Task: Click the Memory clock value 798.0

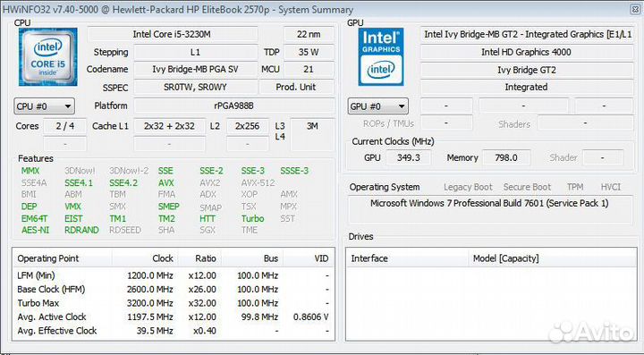Action: (506, 157)
